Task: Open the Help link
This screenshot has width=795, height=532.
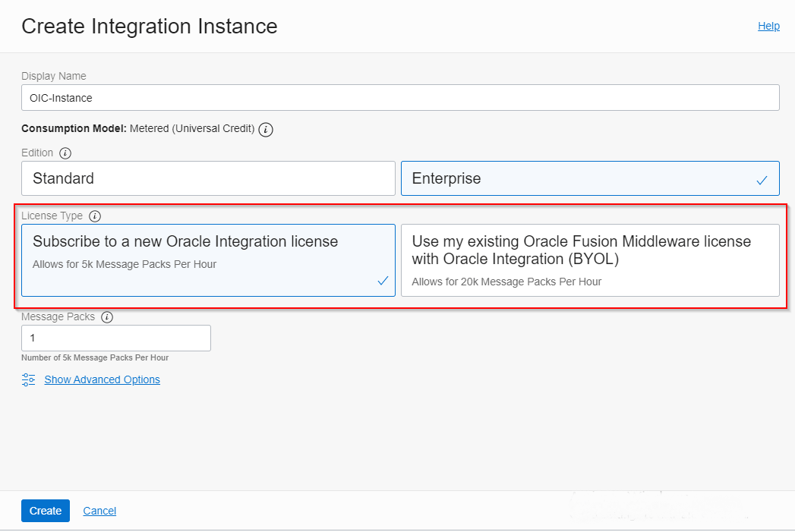Action: 768,26
